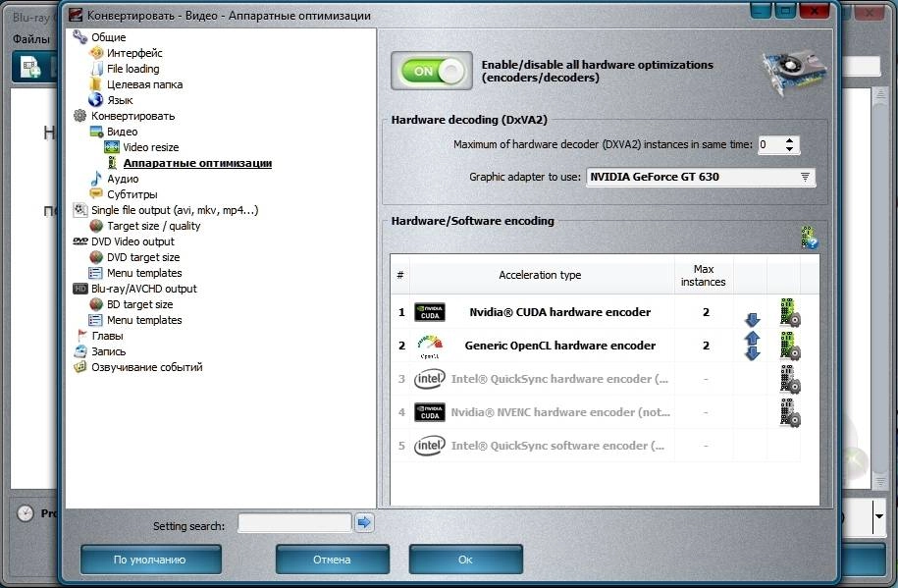Open dropdown arrow in main window bottom right
The image size is (898, 588).
(879, 515)
